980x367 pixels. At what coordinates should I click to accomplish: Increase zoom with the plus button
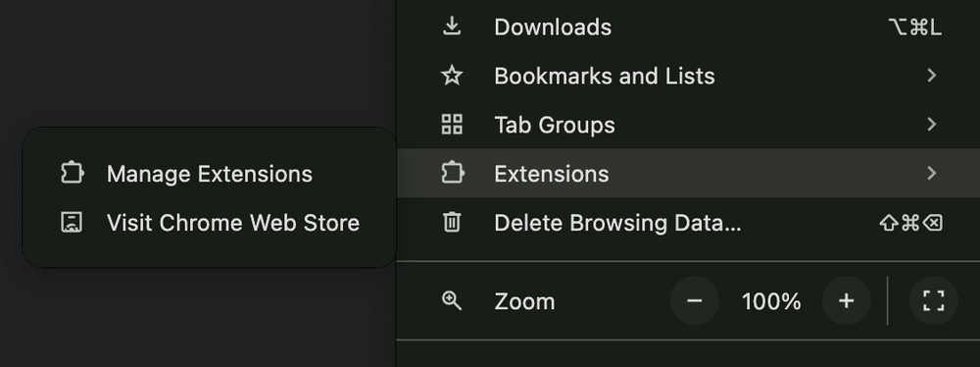click(847, 300)
